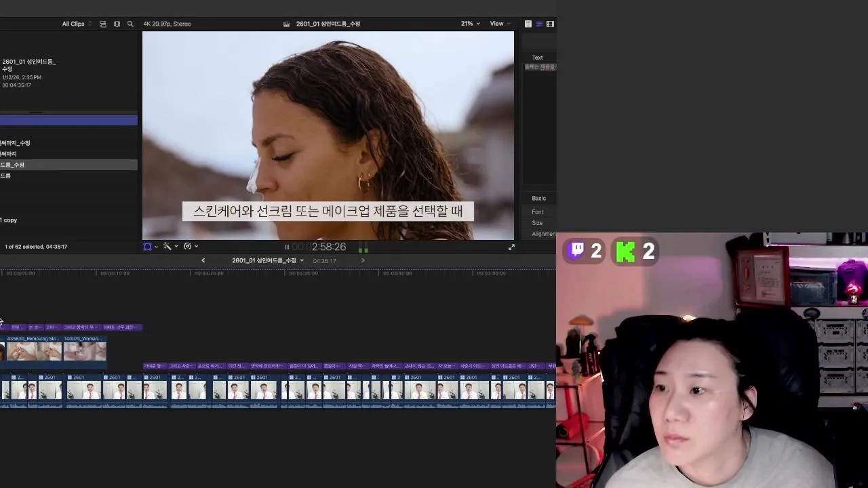Image resolution: width=868 pixels, height=488 pixels.
Task: Click the '4K 29.97p, Stereo' format text
Action: pos(167,24)
